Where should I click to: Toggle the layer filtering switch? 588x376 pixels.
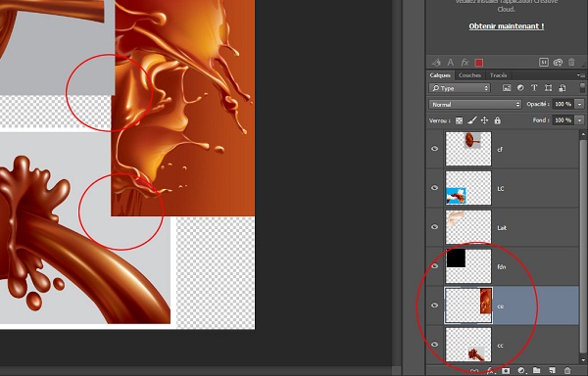click(582, 88)
